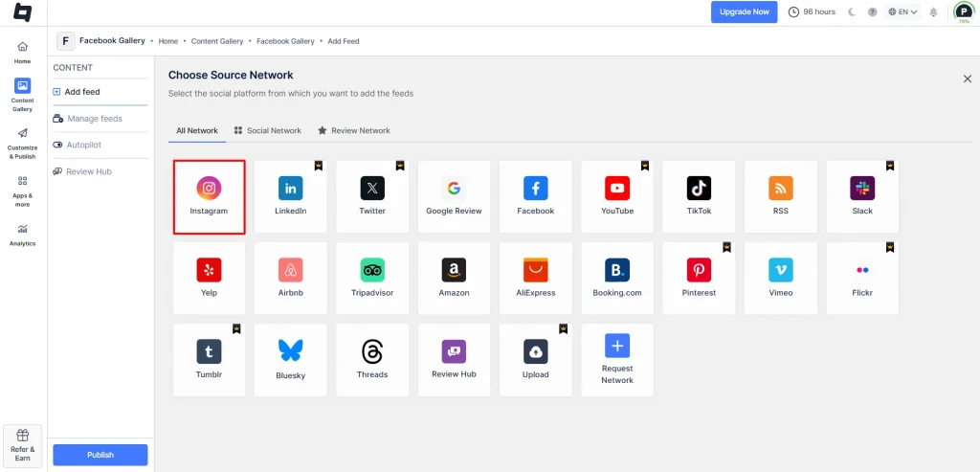
Task: Open Manage feeds in sidebar
Action: coord(94,119)
